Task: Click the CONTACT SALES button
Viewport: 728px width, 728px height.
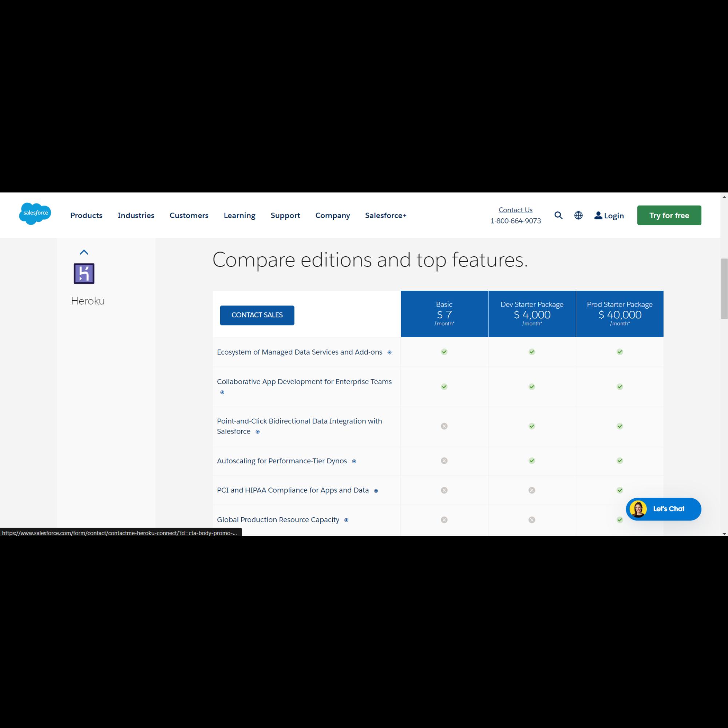Action: coord(257,315)
